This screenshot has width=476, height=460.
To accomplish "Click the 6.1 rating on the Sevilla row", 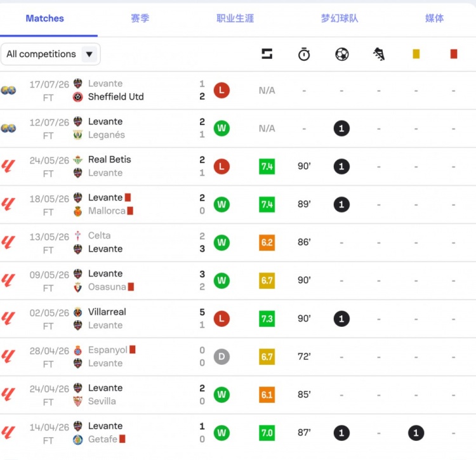I will (x=267, y=395).
